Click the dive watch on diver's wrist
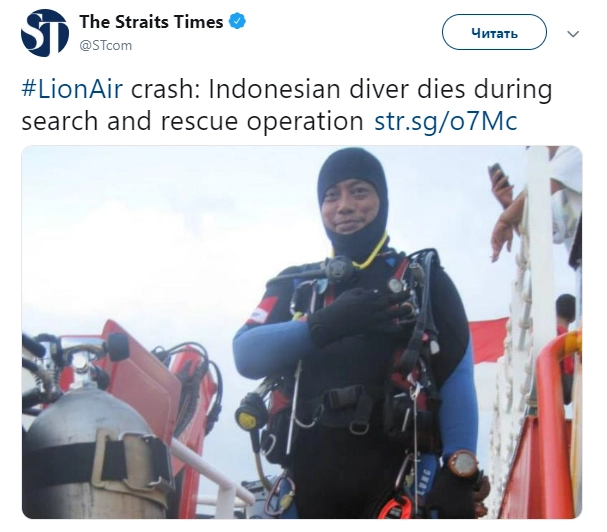 pos(463,465)
